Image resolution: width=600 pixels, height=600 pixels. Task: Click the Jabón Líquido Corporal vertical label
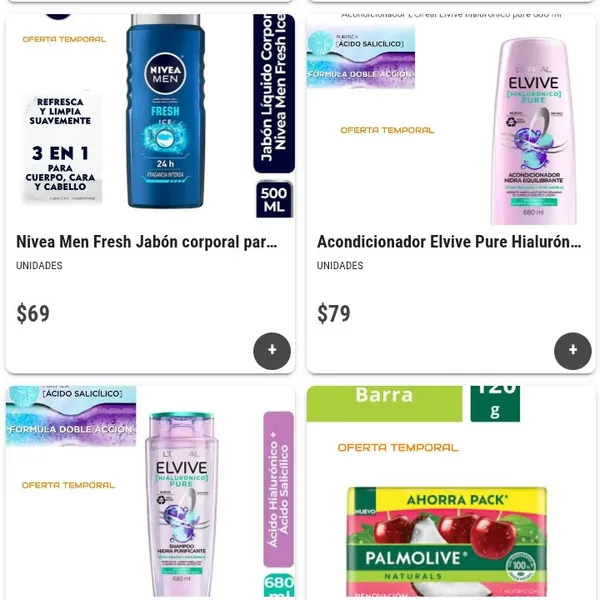click(x=274, y=93)
